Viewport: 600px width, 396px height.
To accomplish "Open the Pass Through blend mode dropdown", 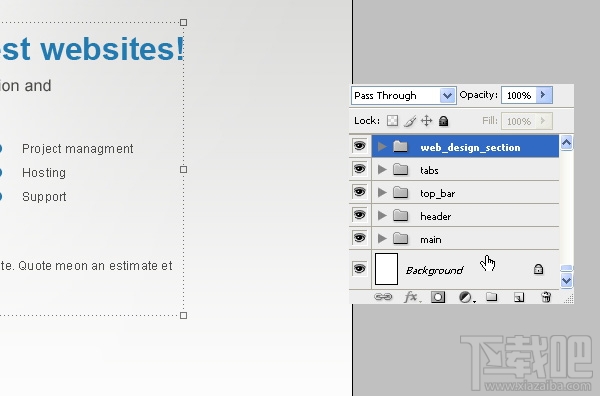I will (x=404, y=95).
